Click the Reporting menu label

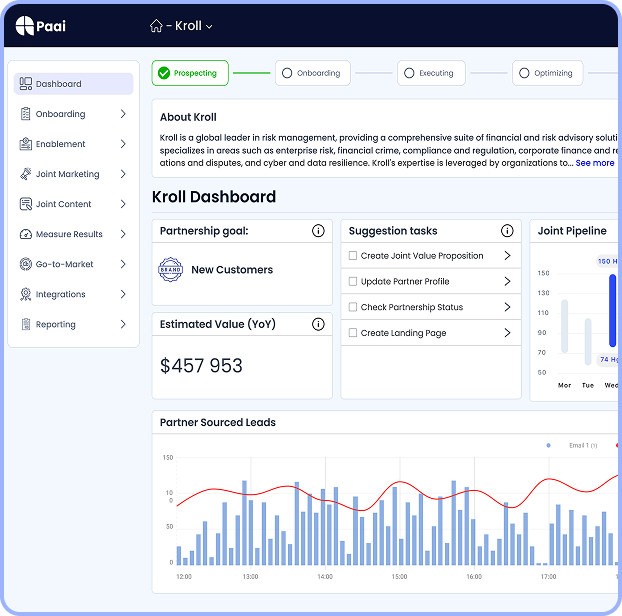tap(56, 324)
